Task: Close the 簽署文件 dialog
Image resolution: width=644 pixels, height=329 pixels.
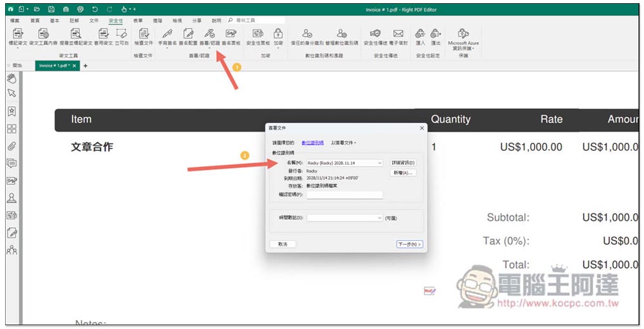Action: pos(421,128)
